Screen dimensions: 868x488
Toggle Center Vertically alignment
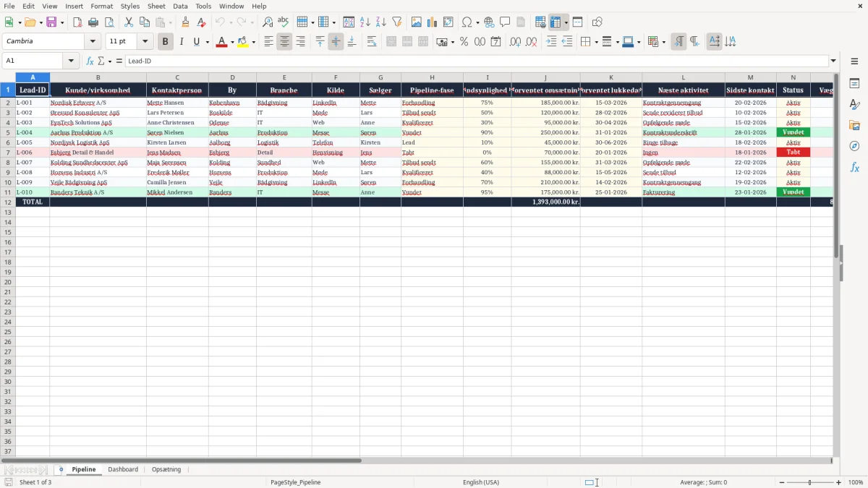(x=336, y=42)
